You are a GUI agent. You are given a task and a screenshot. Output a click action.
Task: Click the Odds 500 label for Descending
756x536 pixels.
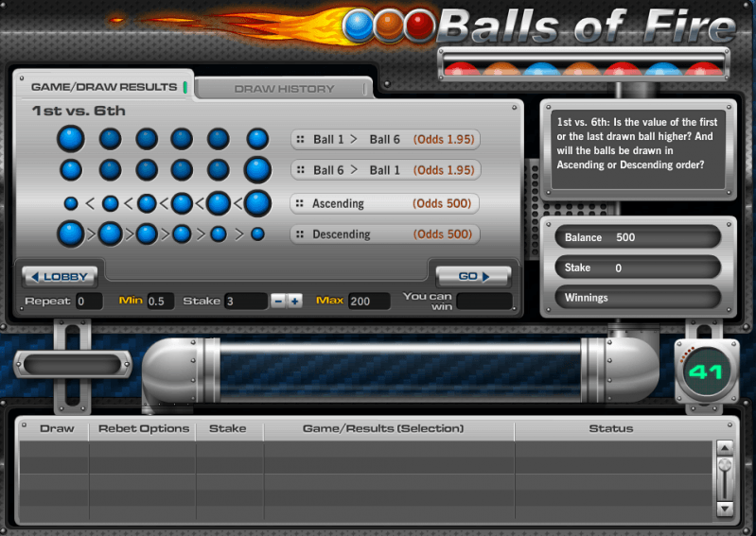(442, 234)
